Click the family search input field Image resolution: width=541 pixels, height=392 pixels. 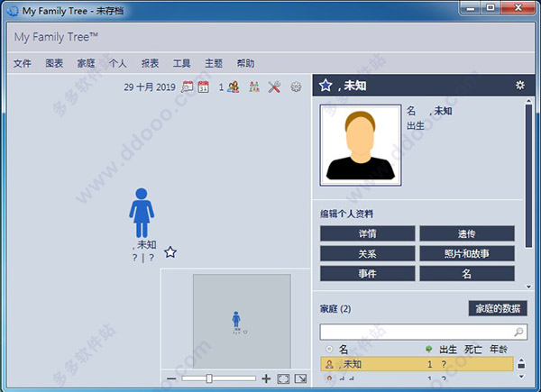424,332
